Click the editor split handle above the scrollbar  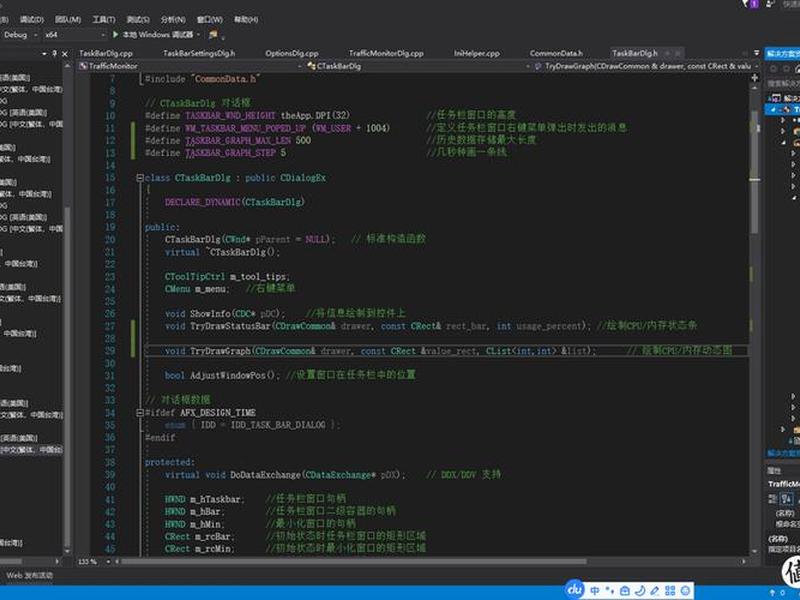pos(755,78)
